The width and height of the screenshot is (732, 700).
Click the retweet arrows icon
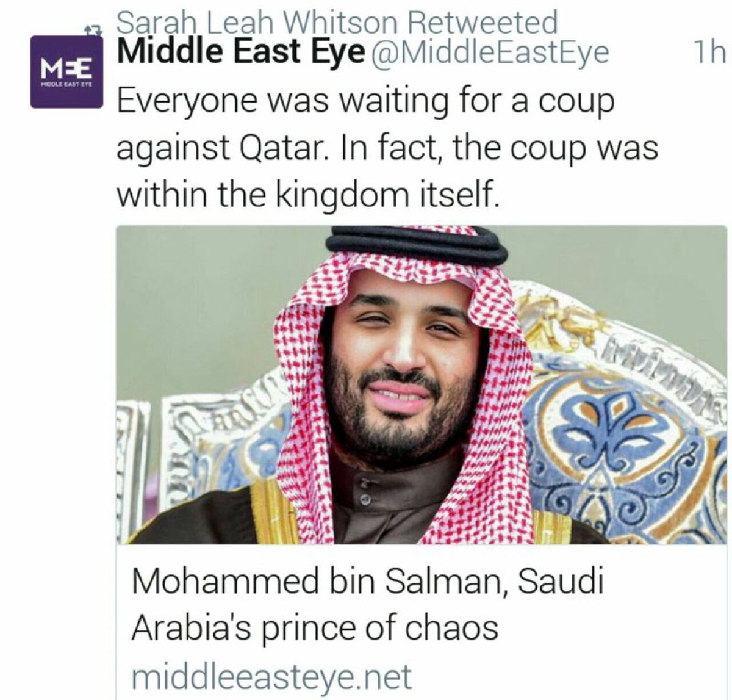pyautogui.click(x=92, y=28)
